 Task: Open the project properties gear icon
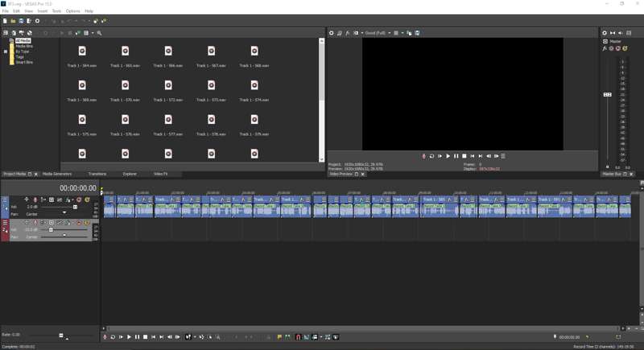37,21
